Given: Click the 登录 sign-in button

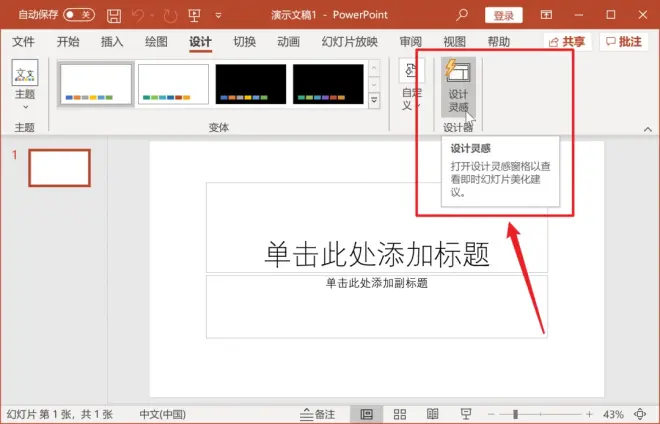Looking at the screenshot, I should pyautogui.click(x=503, y=15).
